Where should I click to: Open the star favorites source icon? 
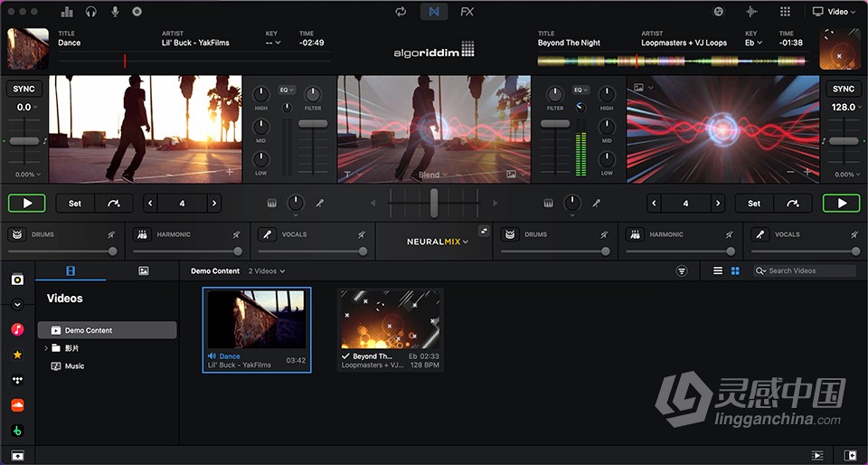[x=18, y=355]
